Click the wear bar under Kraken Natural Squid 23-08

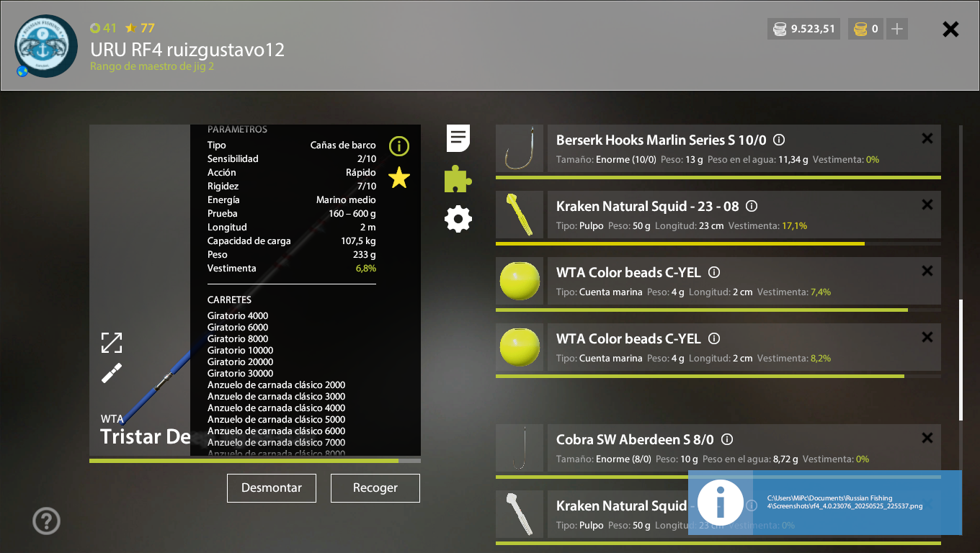pyautogui.click(x=718, y=243)
